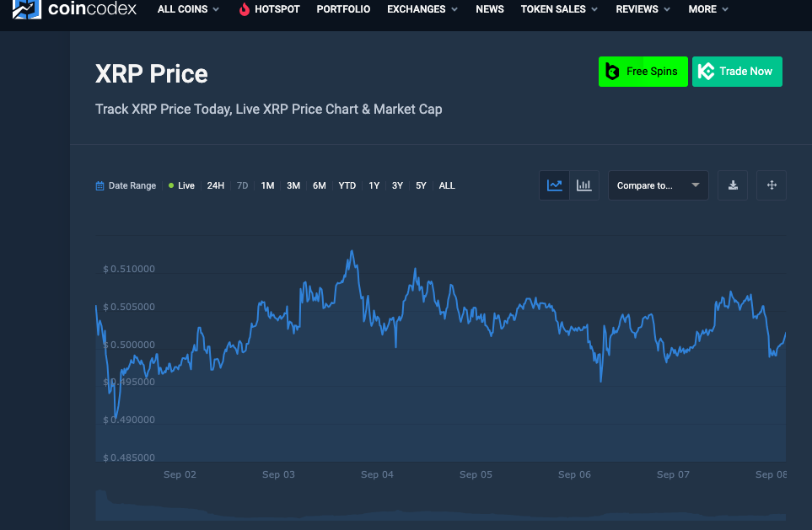The height and width of the screenshot is (530, 812).
Task: Click the Sep 02 axis label
Action: pyautogui.click(x=180, y=474)
